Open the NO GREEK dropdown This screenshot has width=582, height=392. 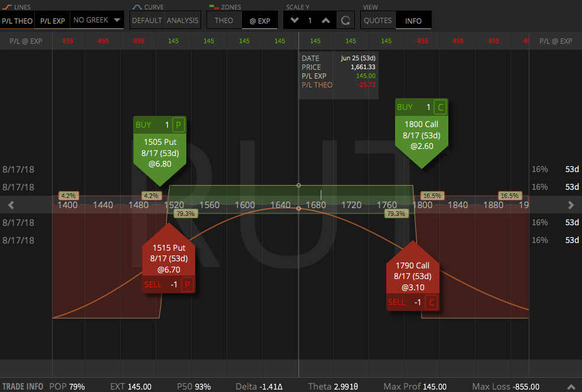click(96, 20)
